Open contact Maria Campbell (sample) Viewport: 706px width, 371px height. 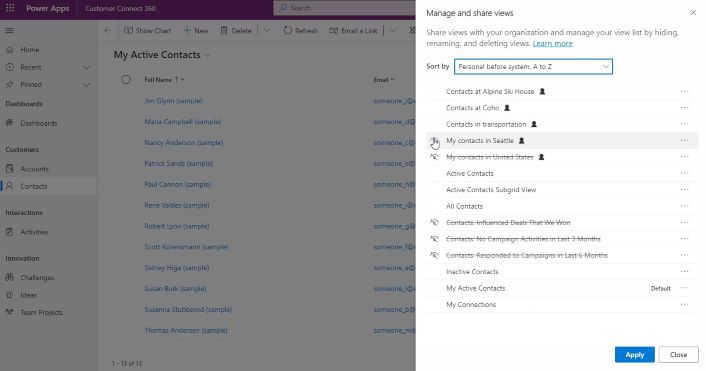coord(182,122)
